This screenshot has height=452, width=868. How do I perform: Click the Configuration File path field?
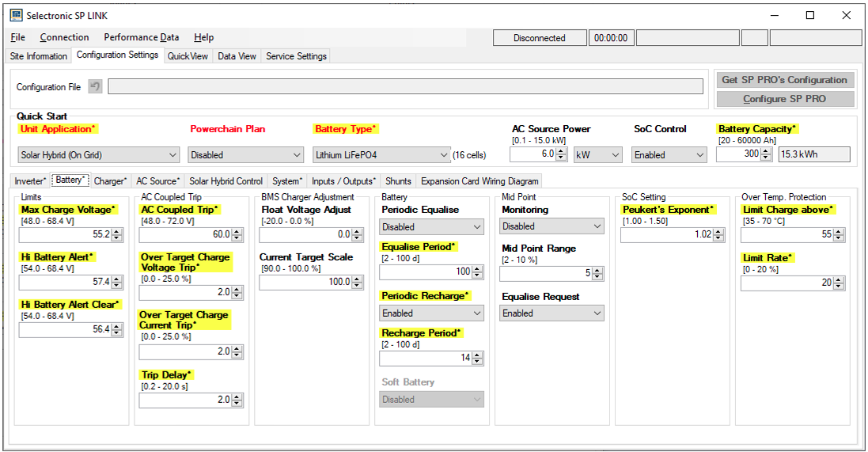point(405,86)
